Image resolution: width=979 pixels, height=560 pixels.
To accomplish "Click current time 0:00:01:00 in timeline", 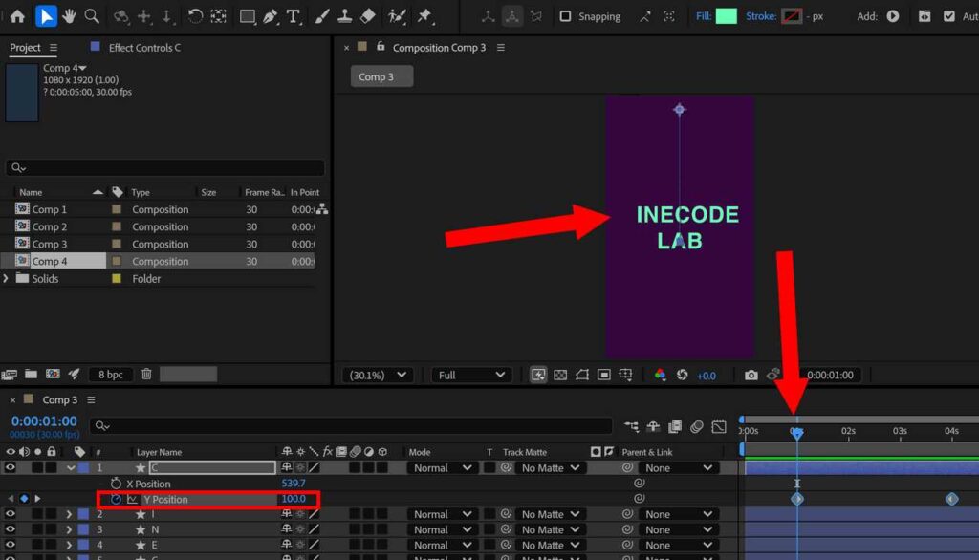I will click(44, 421).
